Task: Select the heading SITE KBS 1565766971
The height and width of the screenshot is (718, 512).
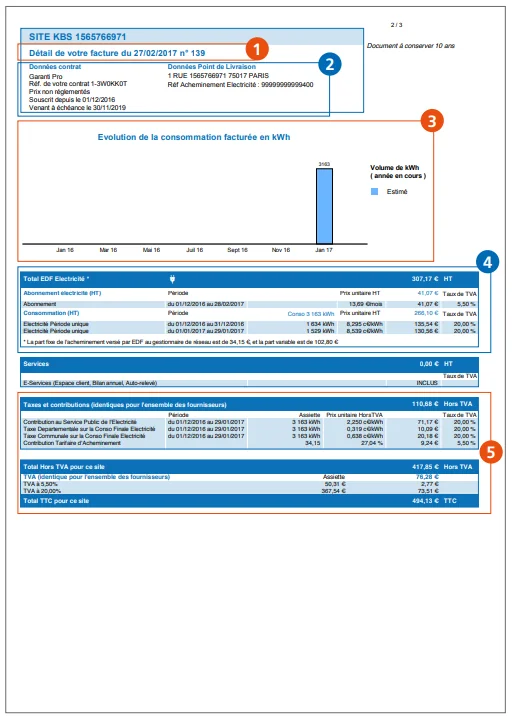Action: (77, 37)
